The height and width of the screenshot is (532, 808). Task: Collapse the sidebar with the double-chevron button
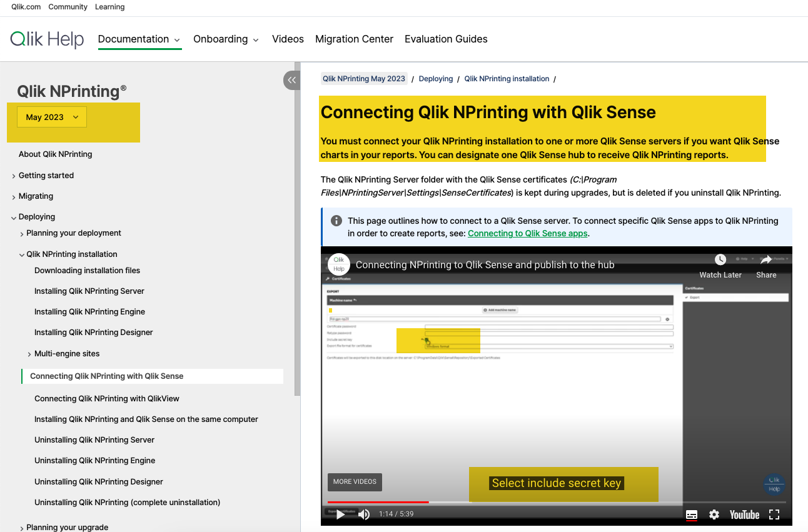tap(292, 80)
